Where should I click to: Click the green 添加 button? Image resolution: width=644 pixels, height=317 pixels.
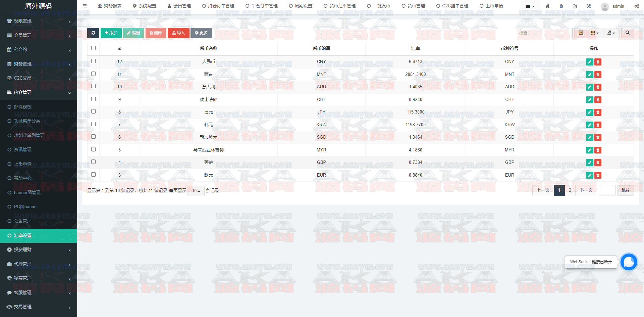(x=111, y=33)
